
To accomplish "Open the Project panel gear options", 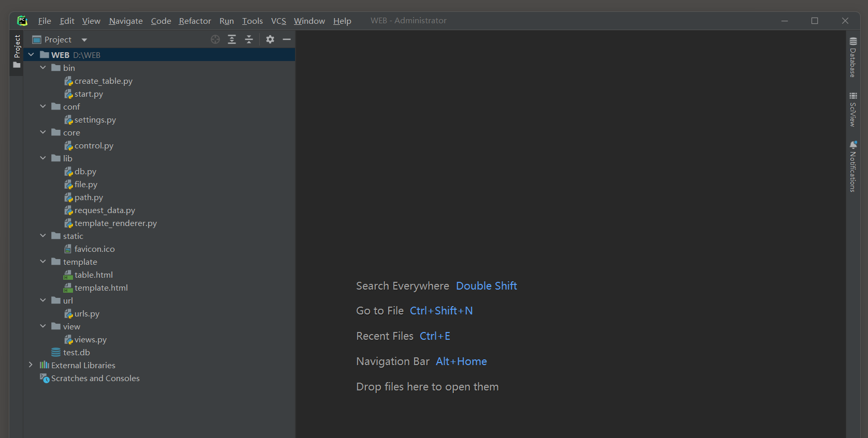I will tap(270, 39).
